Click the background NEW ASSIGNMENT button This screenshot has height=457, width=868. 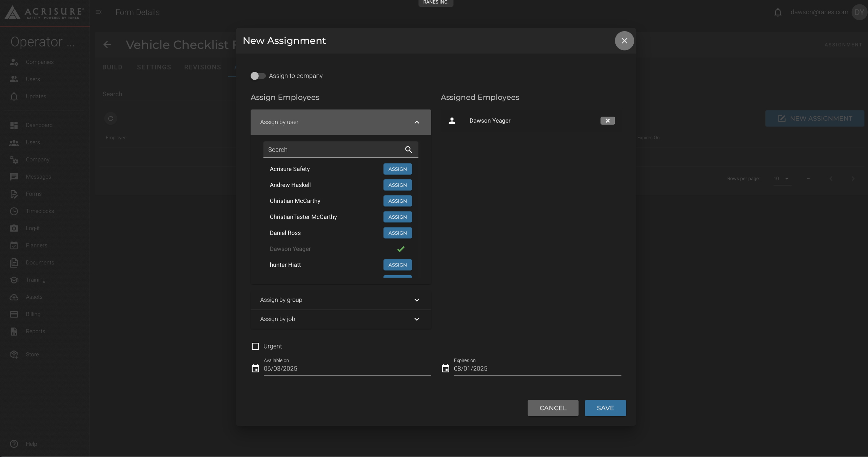click(814, 118)
